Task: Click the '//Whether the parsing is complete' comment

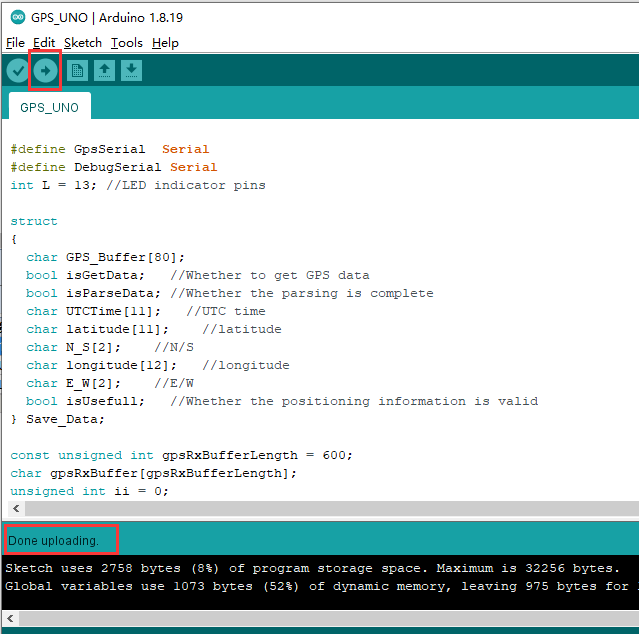Action: click(x=302, y=293)
